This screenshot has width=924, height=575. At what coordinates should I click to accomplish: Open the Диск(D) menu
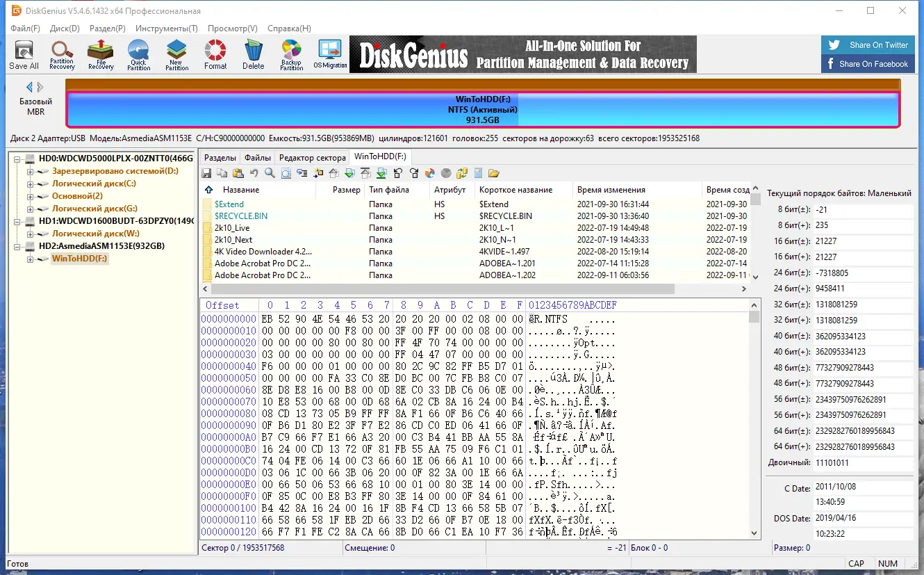tap(65, 29)
